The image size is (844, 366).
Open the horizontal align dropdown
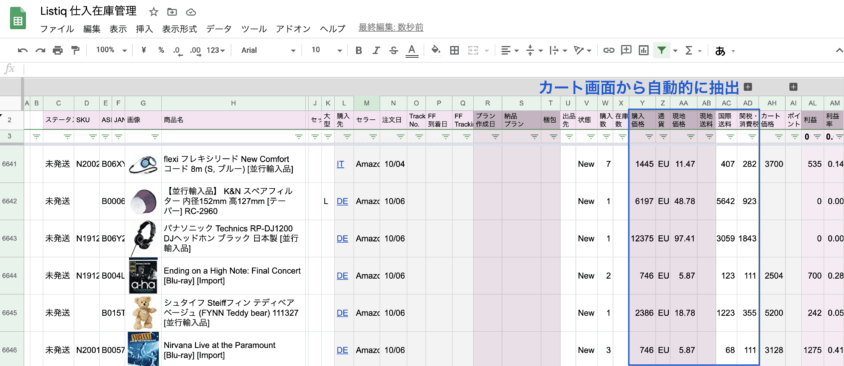point(509,50)
